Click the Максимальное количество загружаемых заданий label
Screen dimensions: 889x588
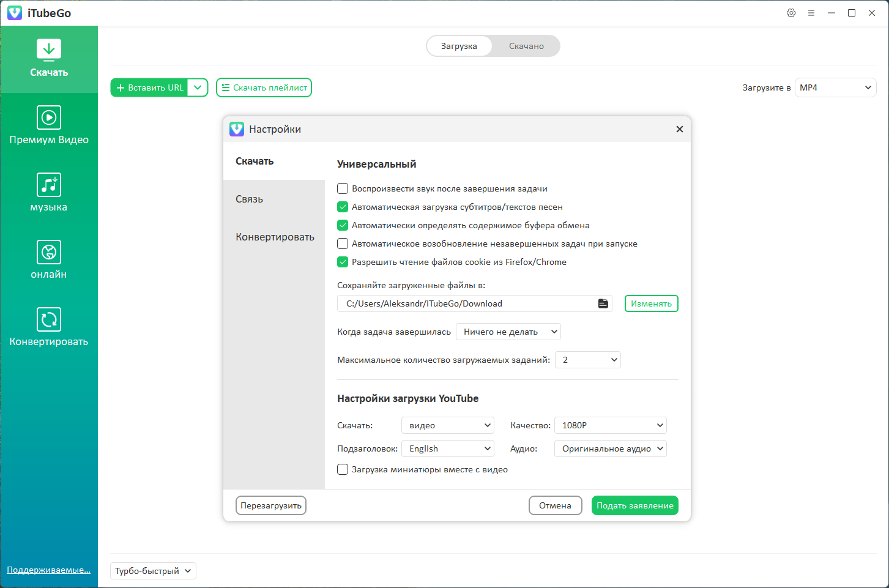[444, 360]
